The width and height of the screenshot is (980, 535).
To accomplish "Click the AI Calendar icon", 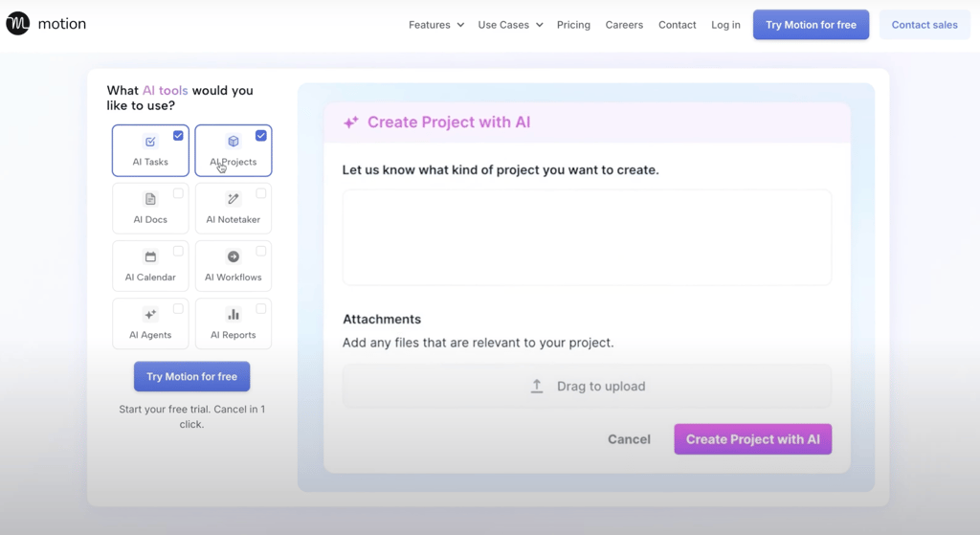I will pos(150,256).
